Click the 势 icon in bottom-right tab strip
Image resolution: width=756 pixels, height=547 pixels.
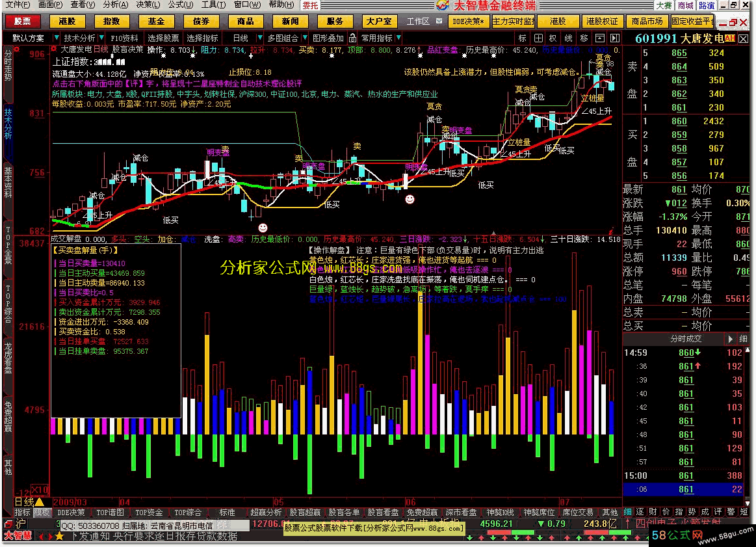point(692,513)
